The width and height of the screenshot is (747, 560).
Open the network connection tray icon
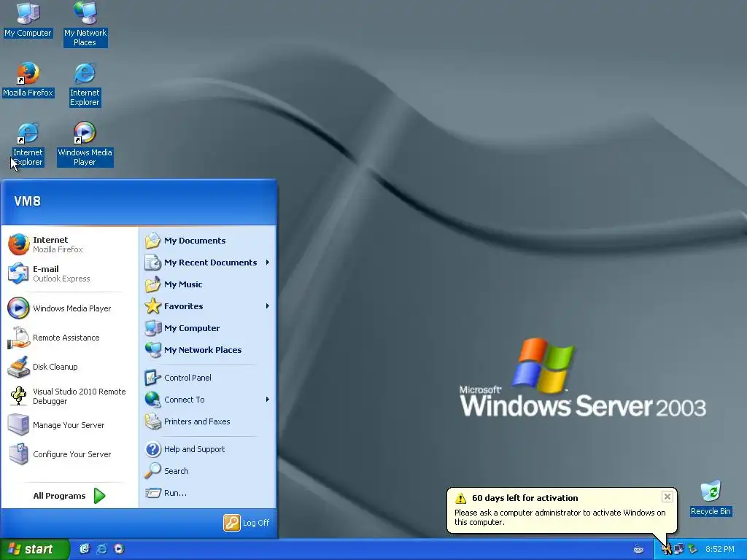click(x=679, y=550)
